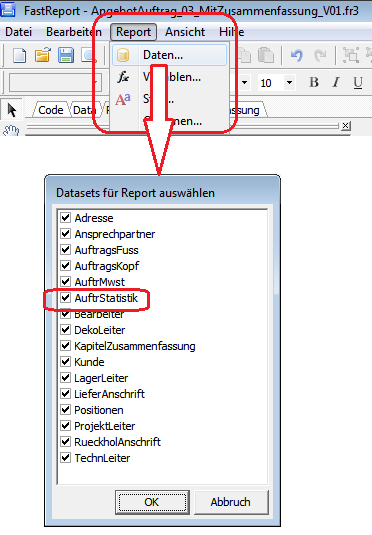Select the hand pan tool
Screen dimensions: 372x535
[11, 130]
